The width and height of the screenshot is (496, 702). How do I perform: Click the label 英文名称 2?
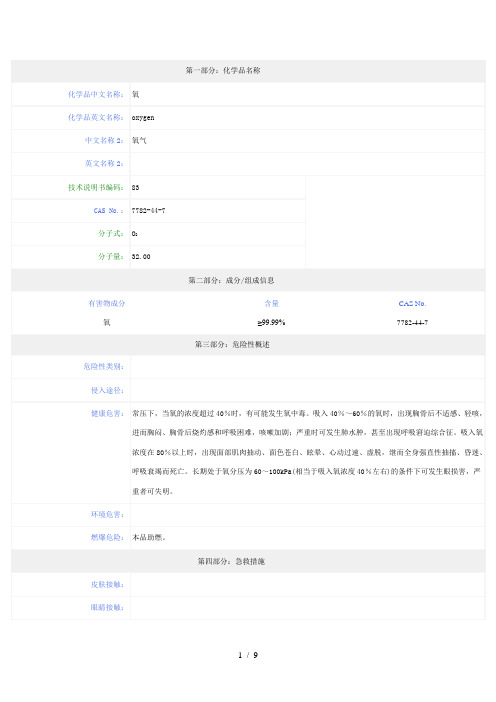coord(104,163)
